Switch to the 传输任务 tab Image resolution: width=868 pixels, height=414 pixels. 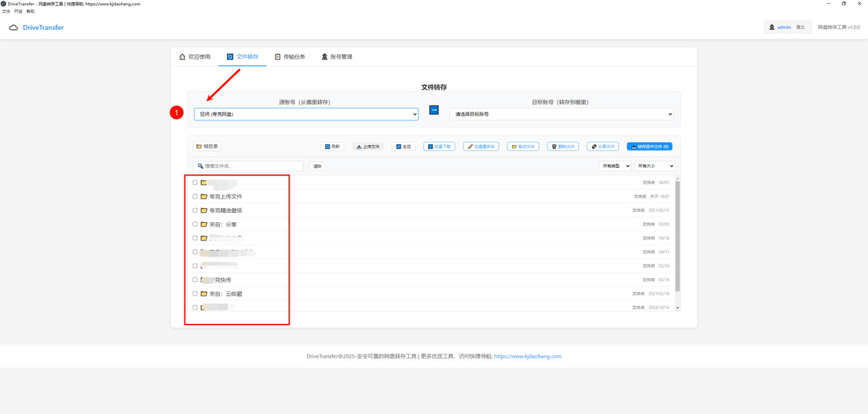[290, 57]
